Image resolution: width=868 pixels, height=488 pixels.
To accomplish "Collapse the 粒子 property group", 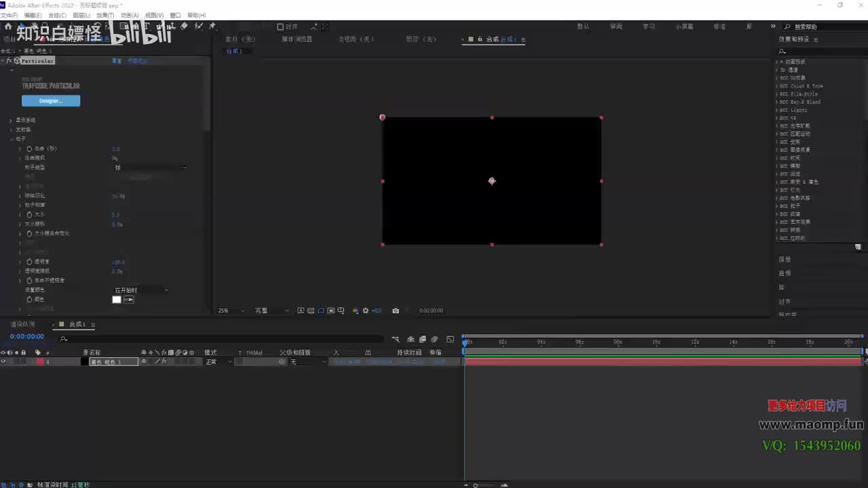I will (11, 139).
